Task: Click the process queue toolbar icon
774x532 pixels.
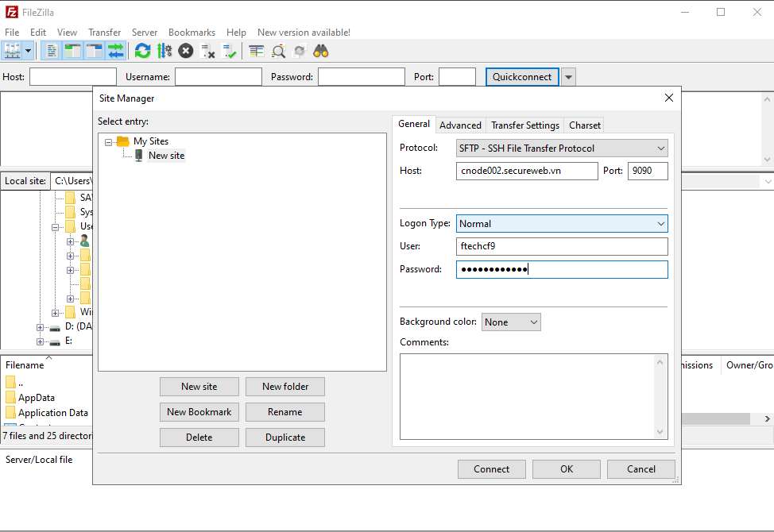Action: pyautogui.click(x=164, y=51)
